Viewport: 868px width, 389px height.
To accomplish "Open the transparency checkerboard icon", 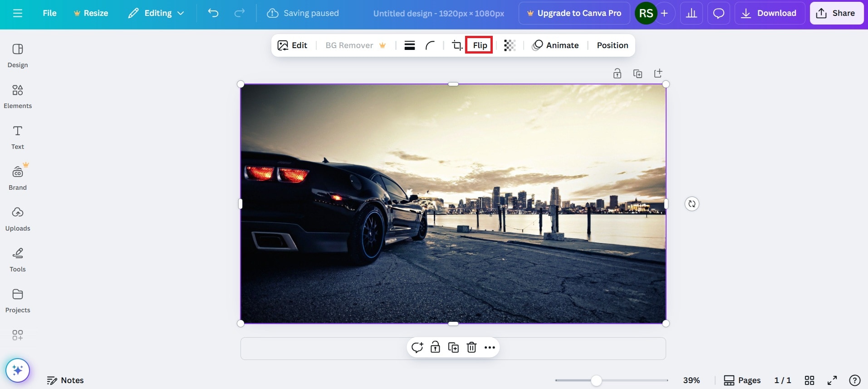I will point(510,45).
